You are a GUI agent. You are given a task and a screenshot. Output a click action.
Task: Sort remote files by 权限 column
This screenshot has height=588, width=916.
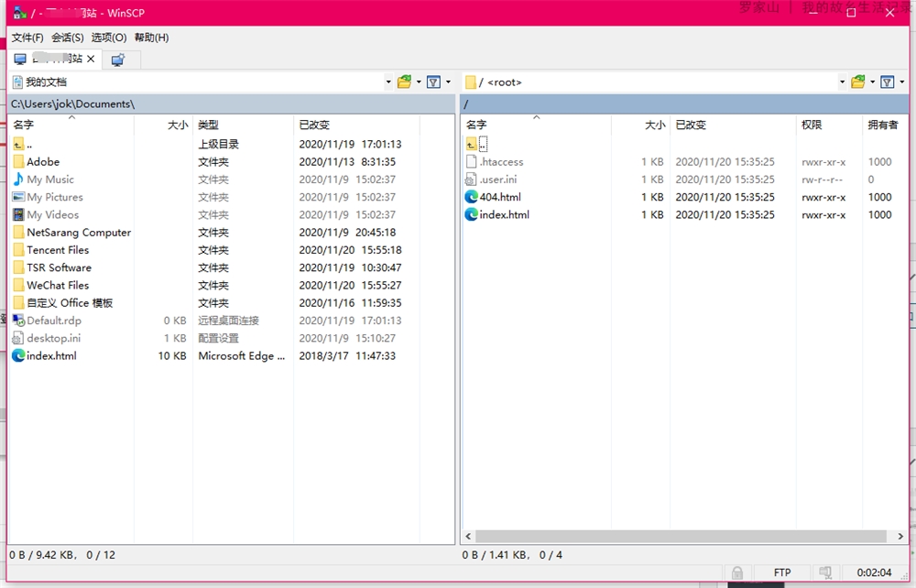tap(828, 125)
